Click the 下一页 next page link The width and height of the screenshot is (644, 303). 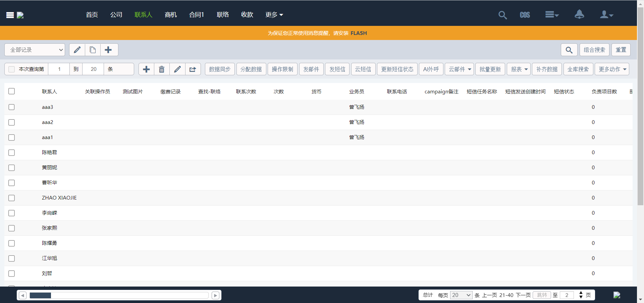[x=523, y=295]
